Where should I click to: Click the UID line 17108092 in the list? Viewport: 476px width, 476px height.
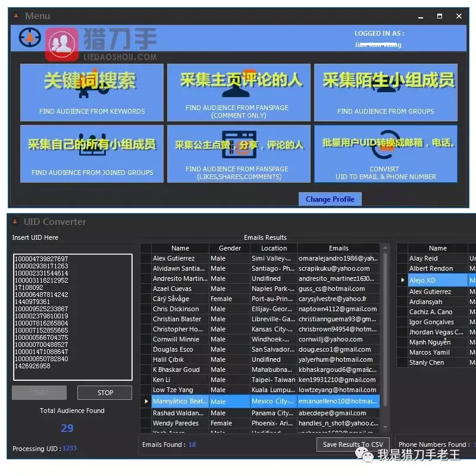click(x=29, y=287)
